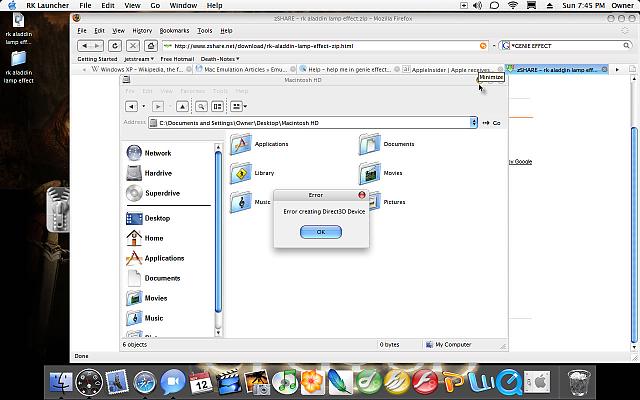Open Music from the sidebar list

tap(145, 318)
